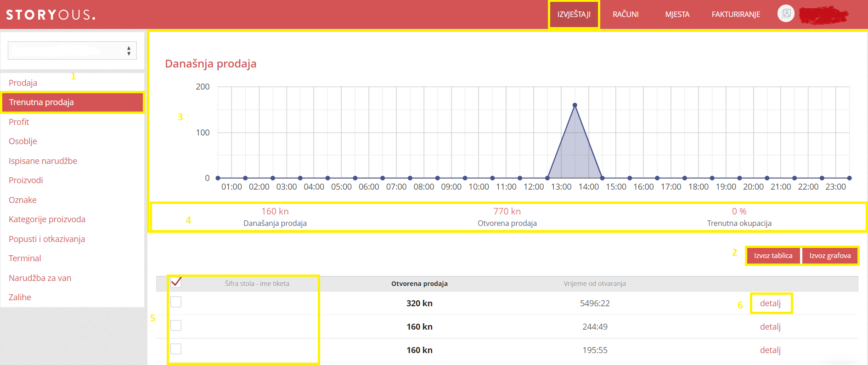This screenshot has height=365, width=868.
Task: Open the Osoblje report
Action: (x=23, y=141)
